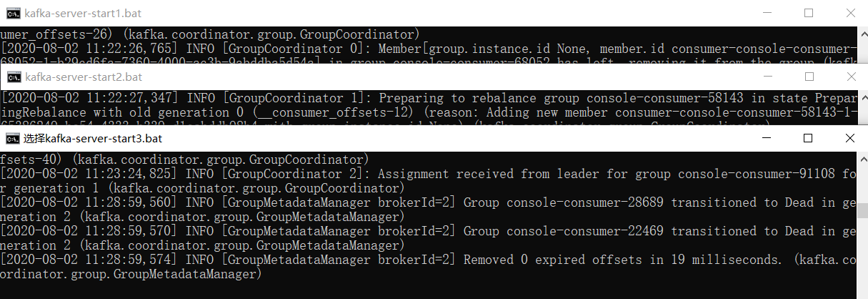Screen dimensions: 868x299
Task: Click log line mentioning console-consumer-22469
Action: pos(429,231)
